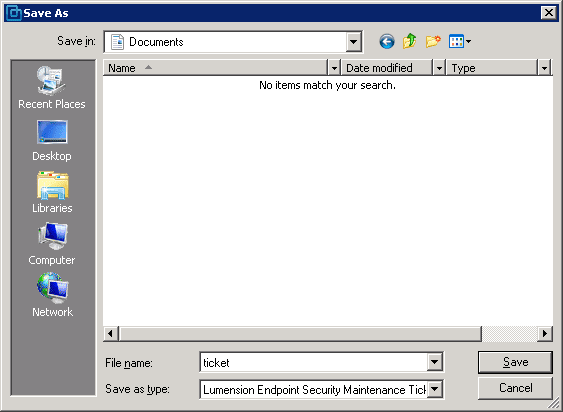The height and width of the screenshot is (412, 563).
Task: Go back to last folder visited
Action: click(x=387, y=42)
